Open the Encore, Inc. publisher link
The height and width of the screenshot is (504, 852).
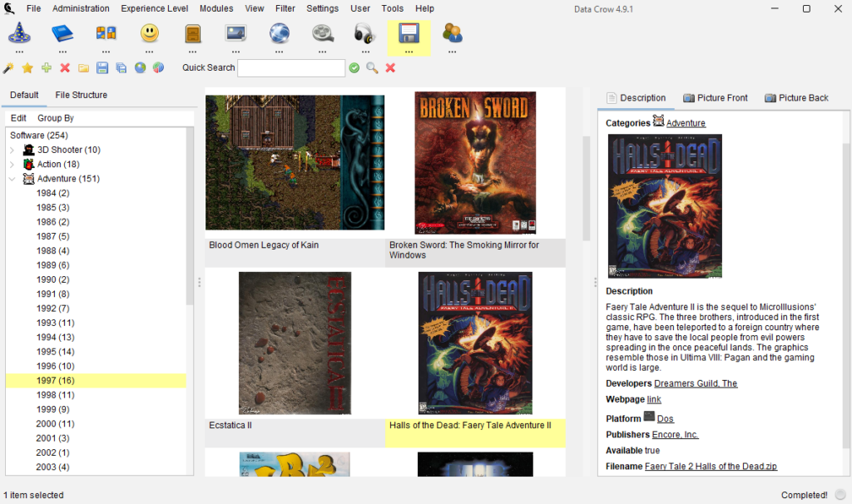pyautogui.click(x=675, y=434)
